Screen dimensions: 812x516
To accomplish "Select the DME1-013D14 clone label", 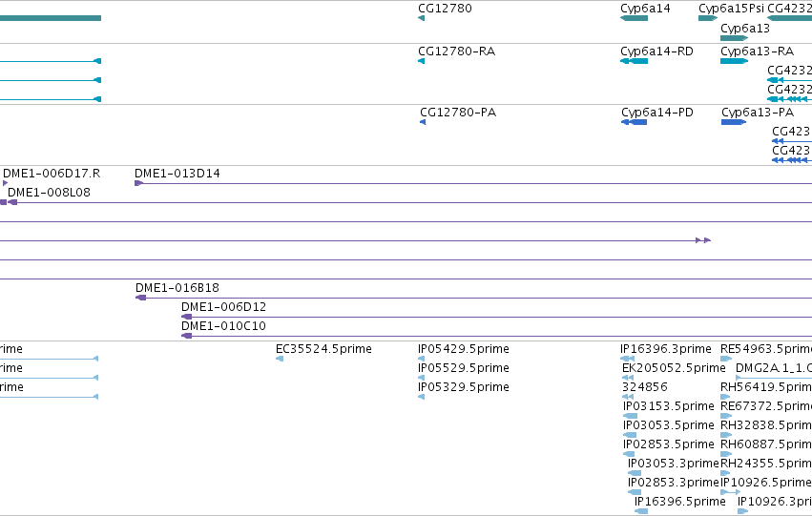I will (x=177, y=174).
